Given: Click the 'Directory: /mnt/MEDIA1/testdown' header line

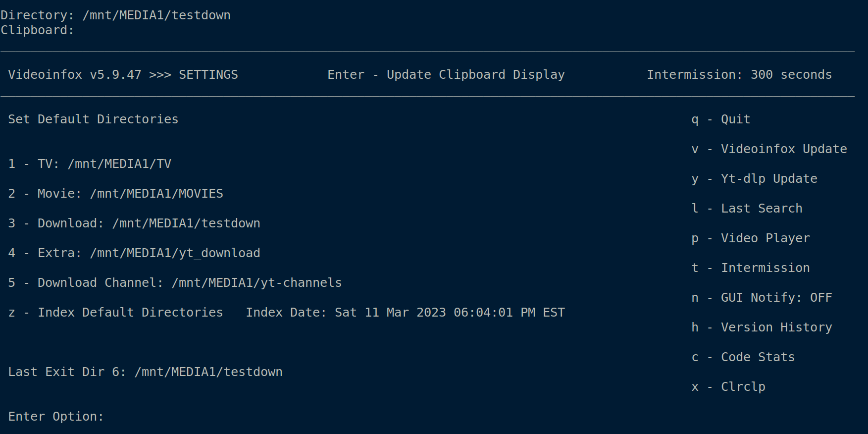Looking at the screenshot, I should pyautogui.click(x=116, y=15).
